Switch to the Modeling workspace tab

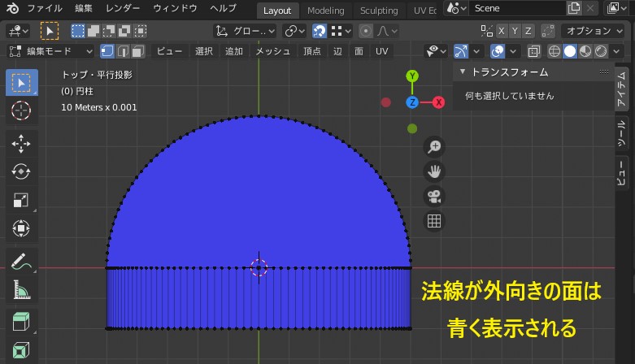pos(325,11)
